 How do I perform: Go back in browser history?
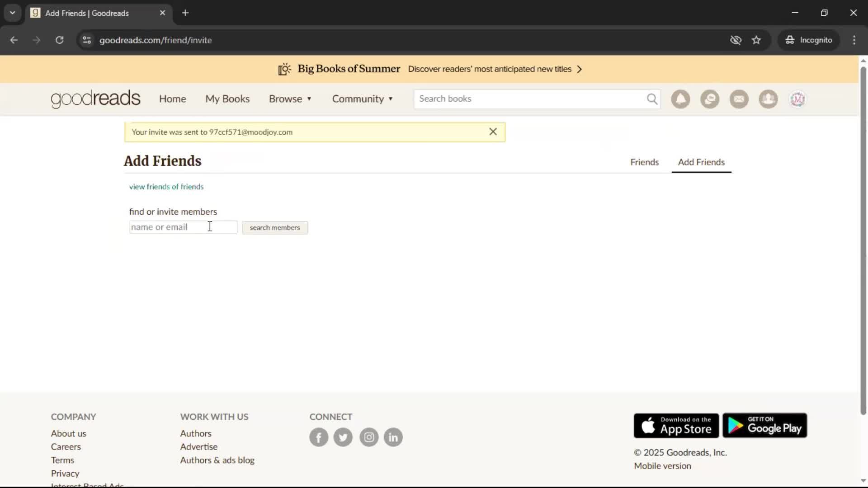[14, 40]
